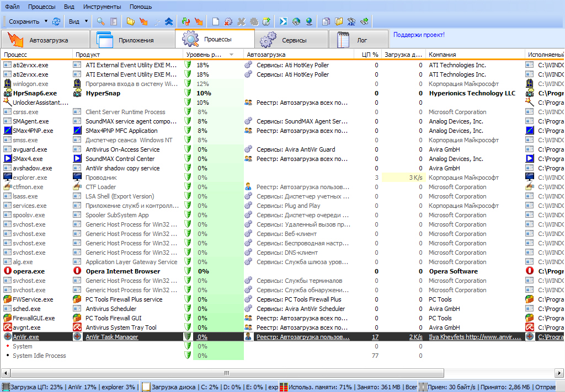Click the blank new page toolbar icon

216,22
